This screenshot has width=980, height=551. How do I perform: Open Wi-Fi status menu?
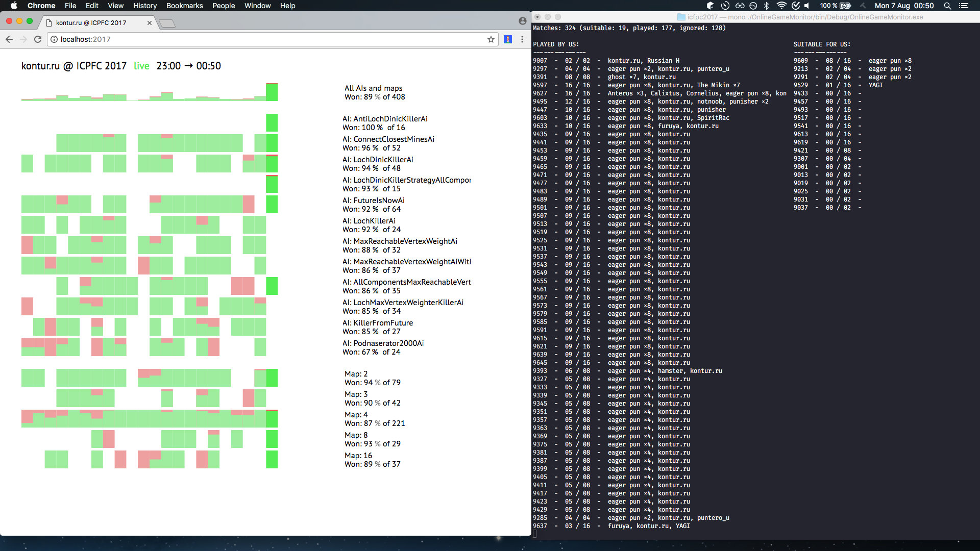click(x=781, y=6)
